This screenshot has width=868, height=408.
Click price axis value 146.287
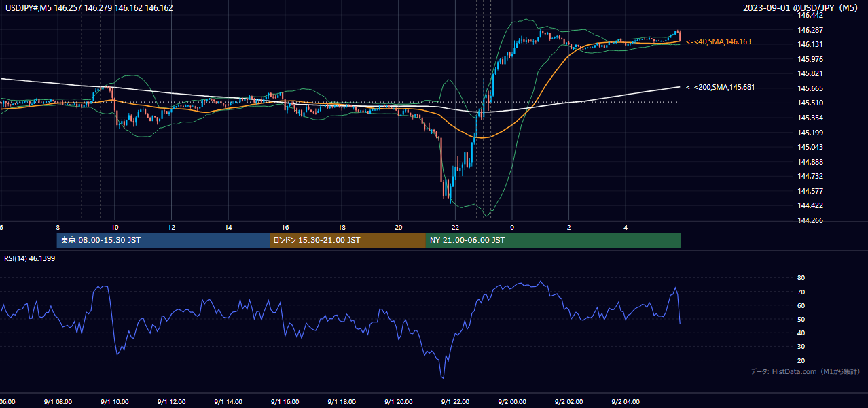(x=812, y=30)
